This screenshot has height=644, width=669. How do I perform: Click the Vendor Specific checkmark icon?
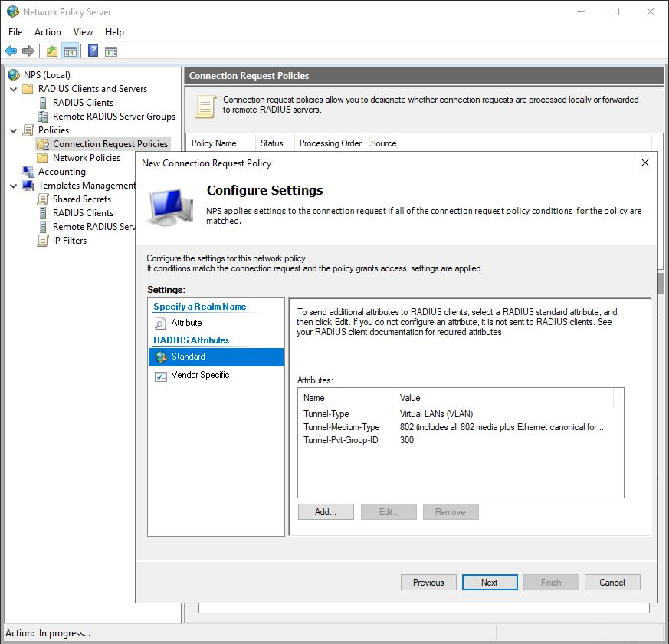(x=160, y=376)
